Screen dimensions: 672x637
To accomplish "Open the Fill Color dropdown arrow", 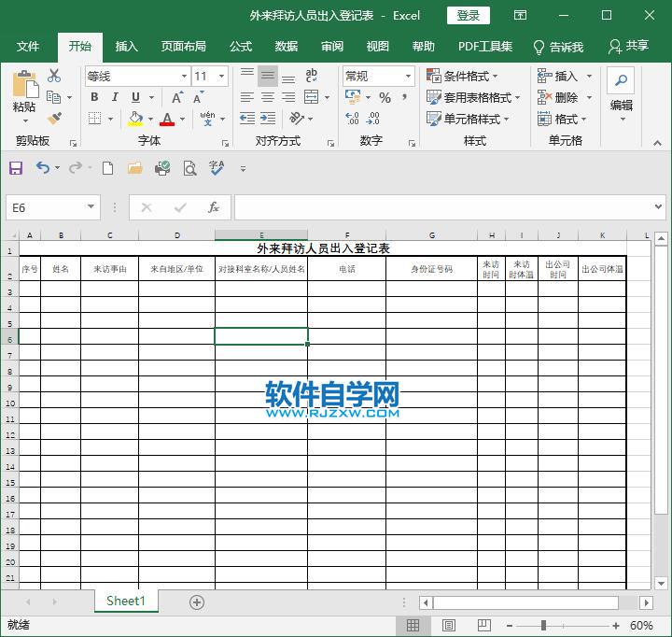I will pyautogui.click(x=150, y=119).
